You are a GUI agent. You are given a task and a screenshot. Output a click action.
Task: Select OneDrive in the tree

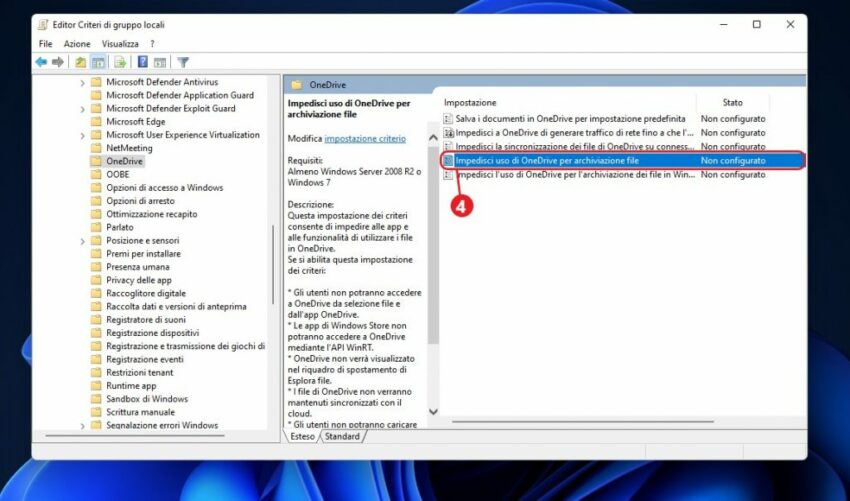click(124, 161)
